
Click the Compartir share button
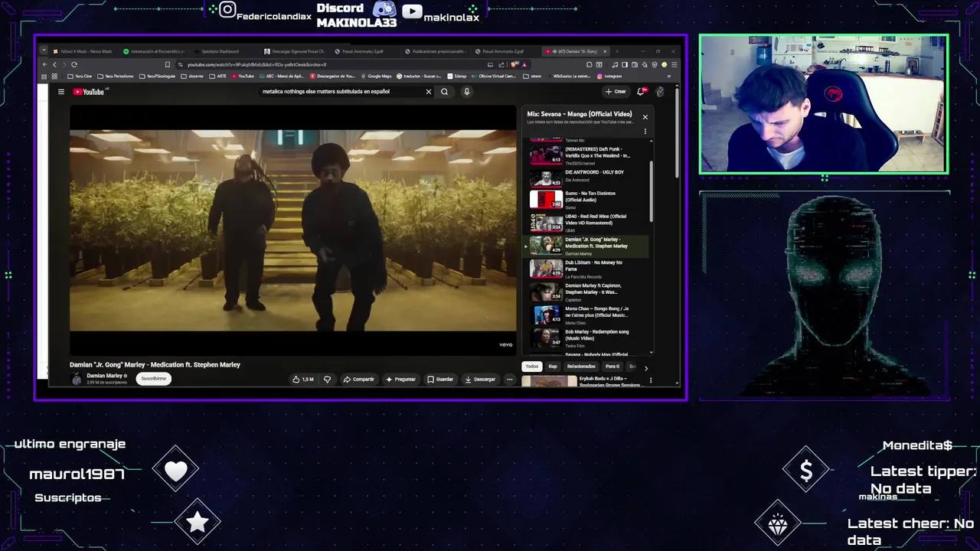click(x=358, y=380)
